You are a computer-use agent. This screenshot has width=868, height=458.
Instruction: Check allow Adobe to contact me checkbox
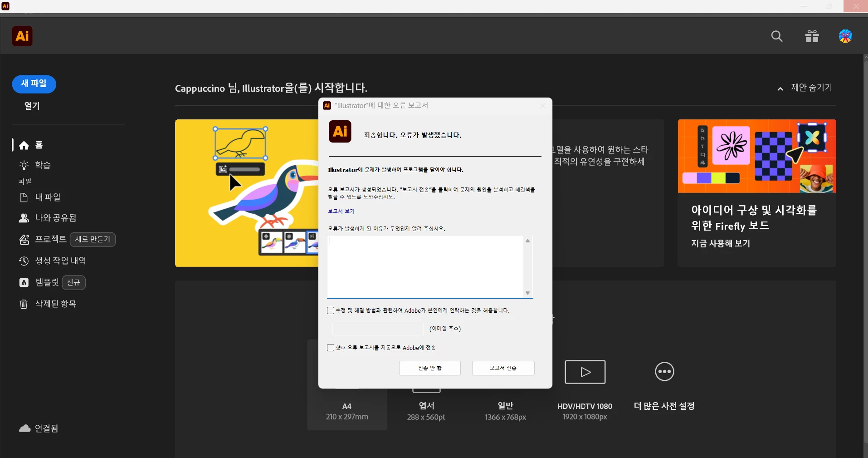331,310
